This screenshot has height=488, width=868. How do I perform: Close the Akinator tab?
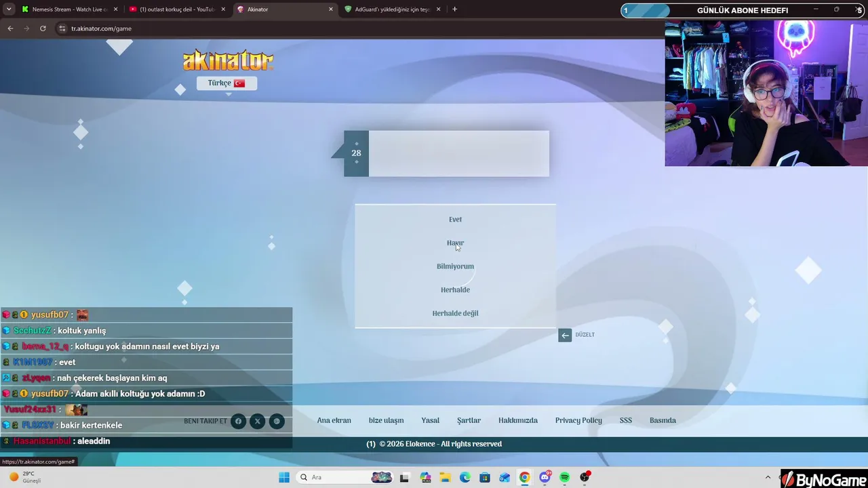(331, 9)
